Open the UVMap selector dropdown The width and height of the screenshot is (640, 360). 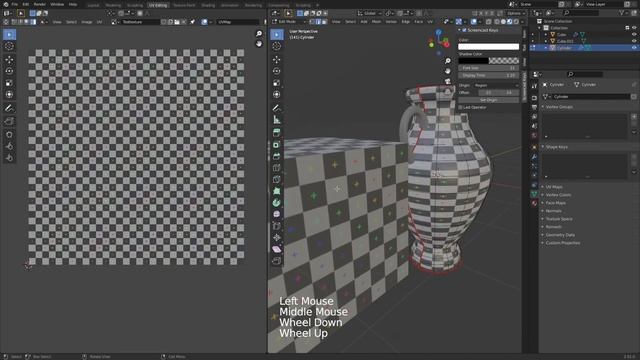point(238,22)
